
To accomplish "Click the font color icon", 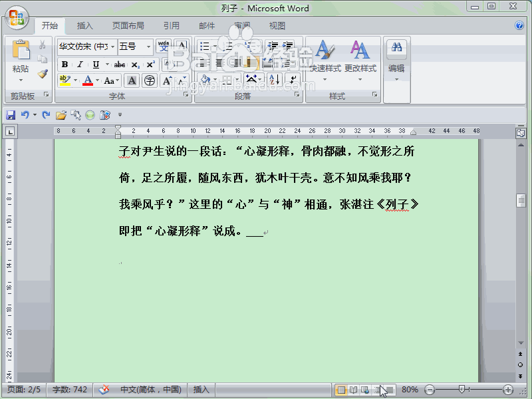I will (88, 80).
